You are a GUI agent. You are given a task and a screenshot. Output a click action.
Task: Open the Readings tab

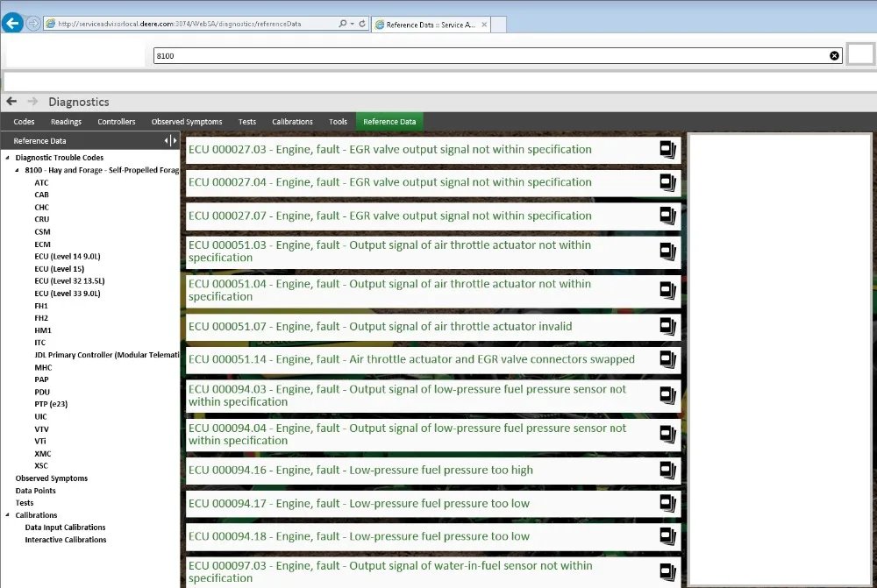click(x=66, y=122)
